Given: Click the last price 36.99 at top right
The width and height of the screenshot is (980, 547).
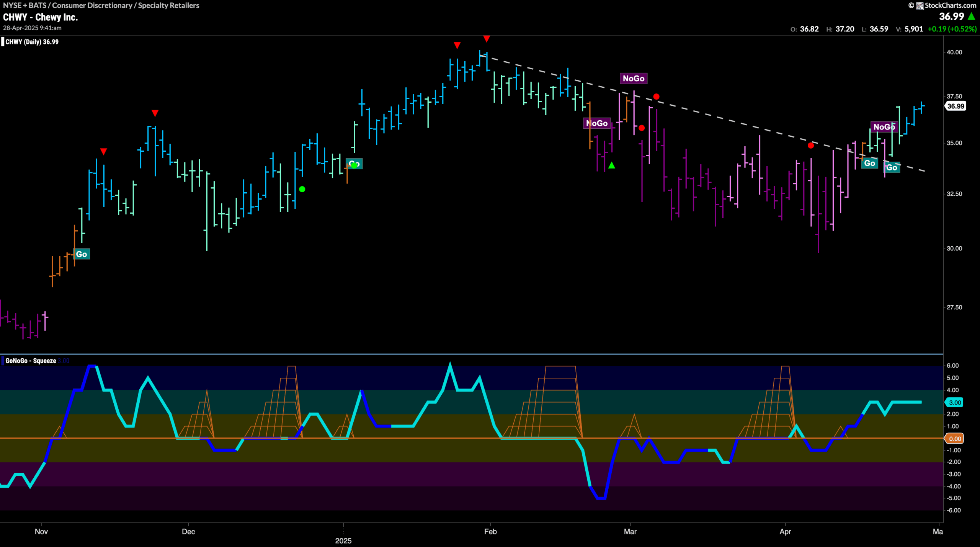Looking at the screenshot, I should pos(951,16).
